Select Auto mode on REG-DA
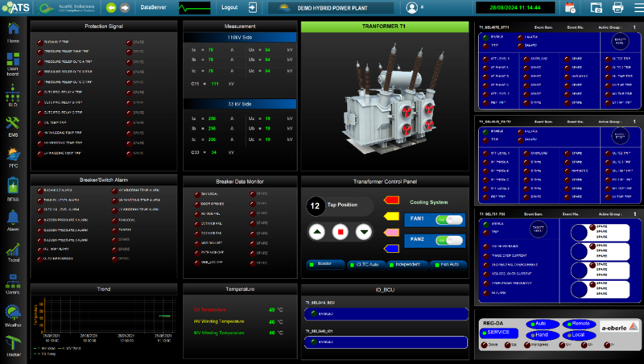 542,324
